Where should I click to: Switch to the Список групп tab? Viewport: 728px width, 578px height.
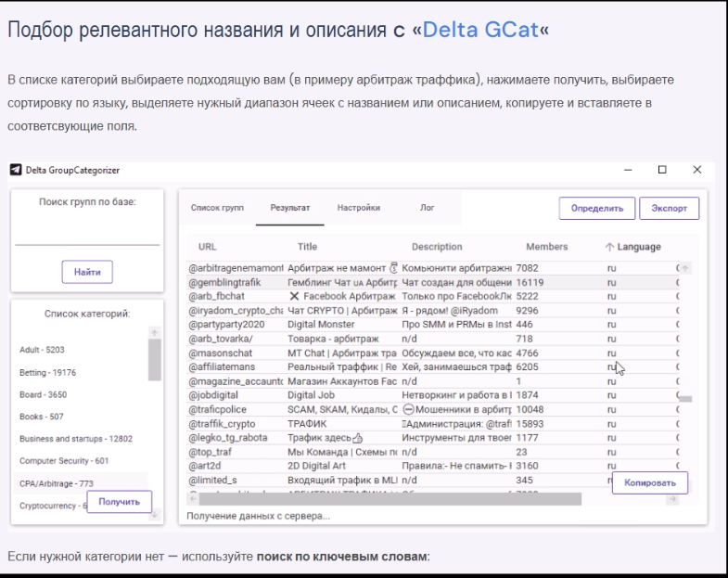217,208
